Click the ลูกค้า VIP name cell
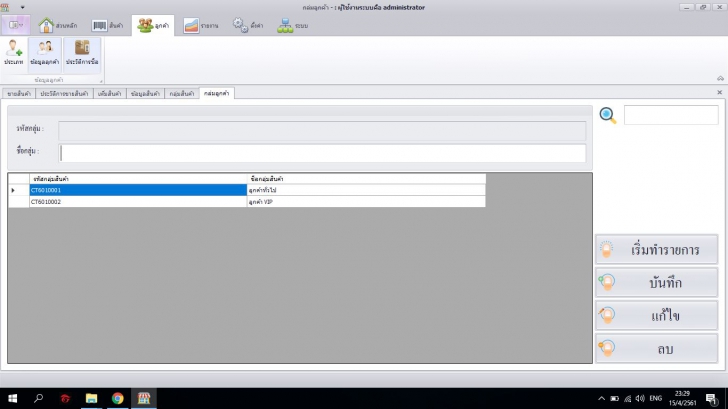 point(366,201)
